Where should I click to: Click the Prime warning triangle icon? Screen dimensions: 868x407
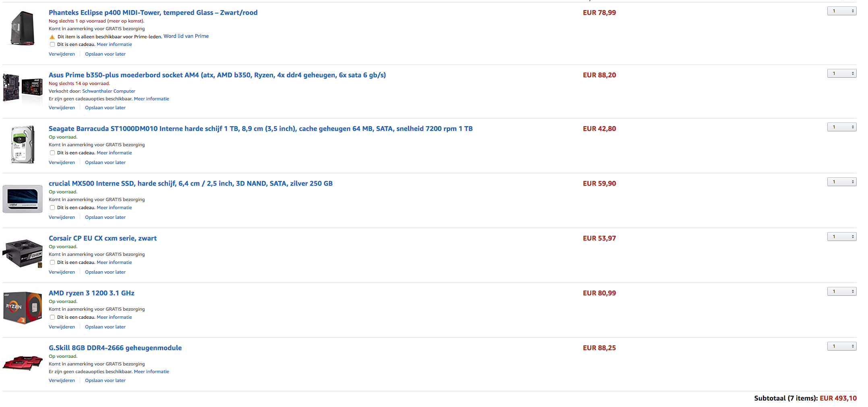click(52, 37)
